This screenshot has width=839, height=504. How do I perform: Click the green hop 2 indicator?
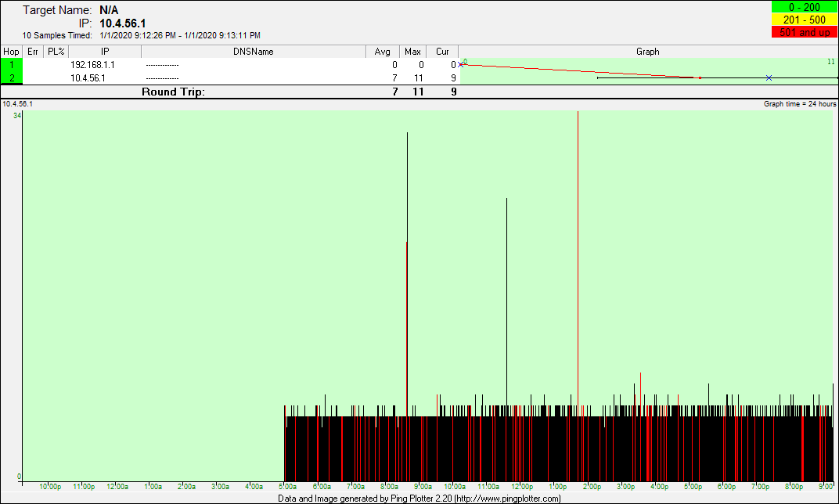point(12,77)
